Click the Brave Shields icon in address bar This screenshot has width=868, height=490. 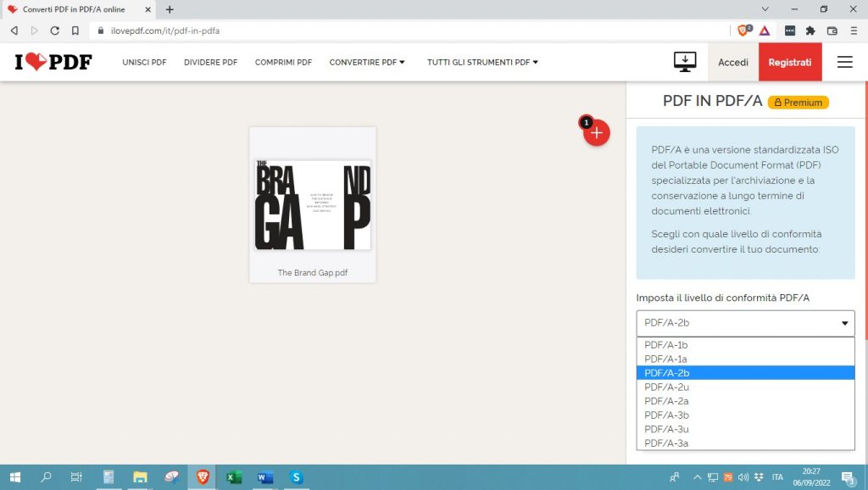coord(743,31)
